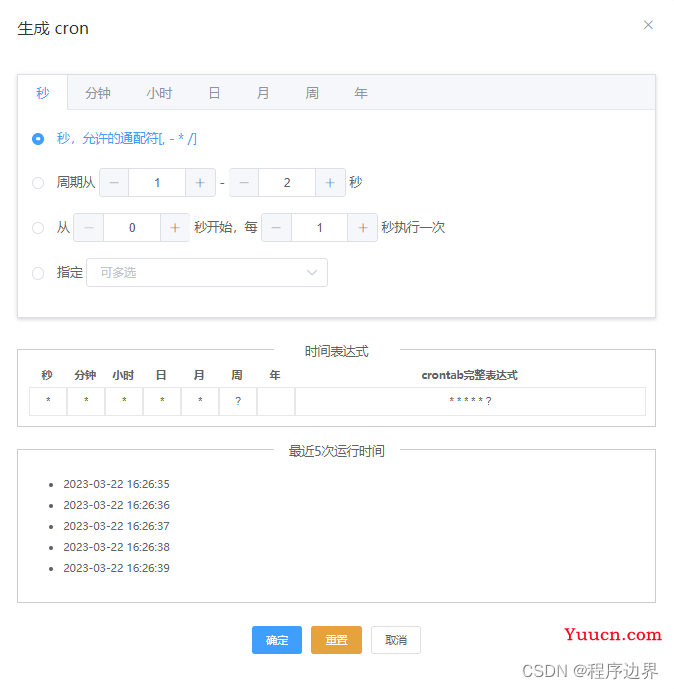The height and width of the screenshot is (689, 674).
Task: Cancel with the 取消 button
Action: [396, 640]
